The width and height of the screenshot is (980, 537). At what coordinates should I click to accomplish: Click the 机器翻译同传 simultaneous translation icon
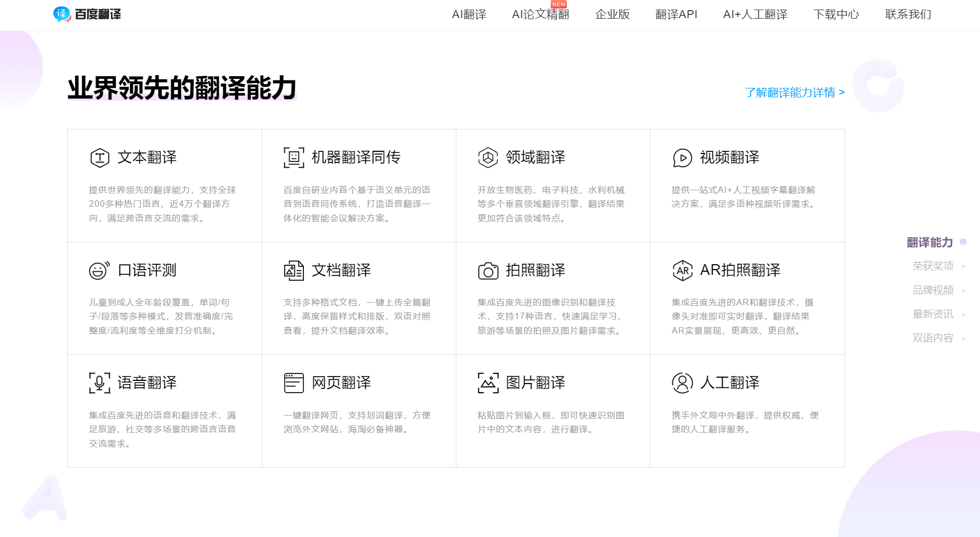293,157
